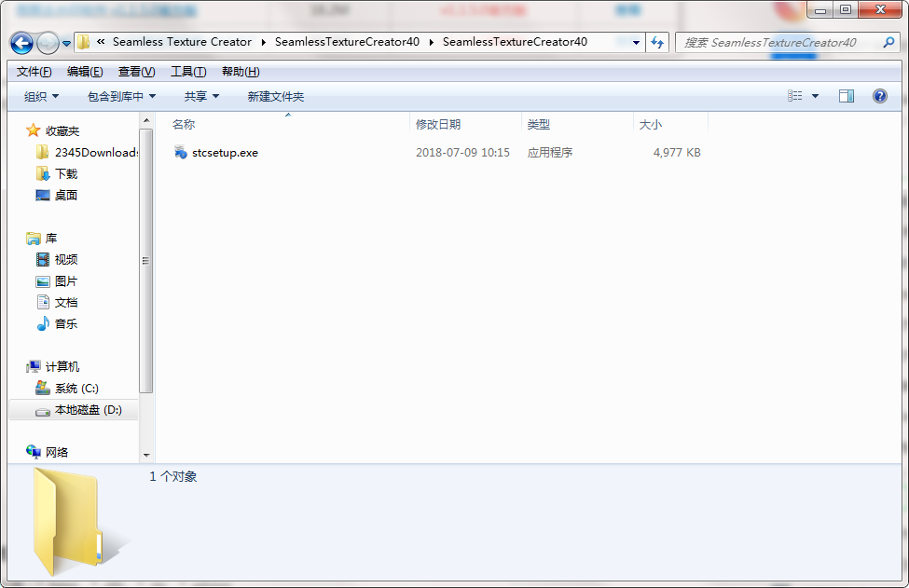
Task: Open Help with the question mark icon
Action: click(879, 96)
